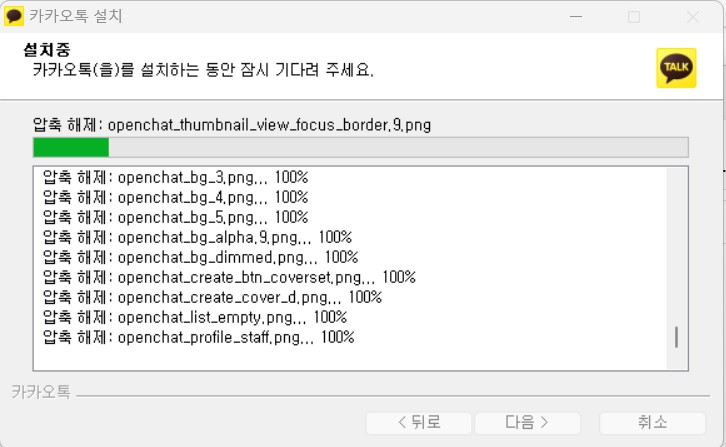Close the installer window
The image size is (726, 447).
tap(693, 17)
